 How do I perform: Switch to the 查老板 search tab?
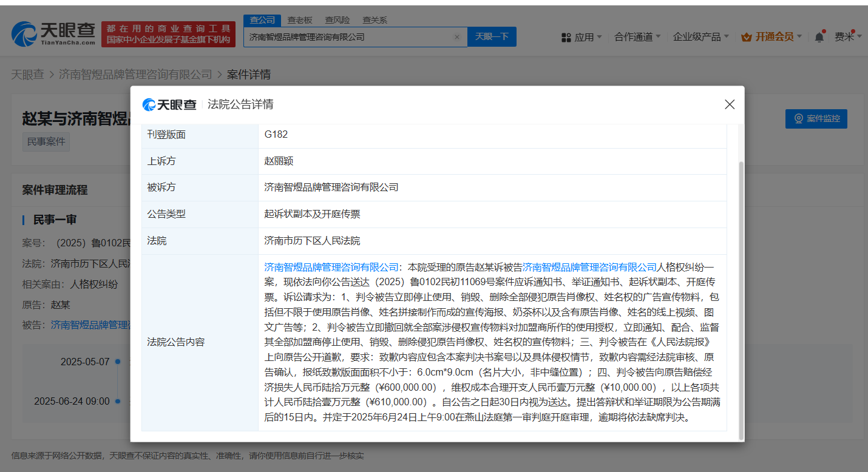tap(299, 20)
